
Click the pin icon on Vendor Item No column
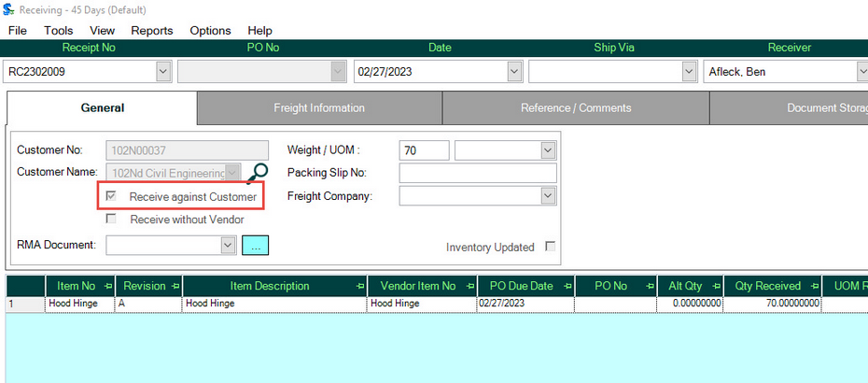(469, 286)
